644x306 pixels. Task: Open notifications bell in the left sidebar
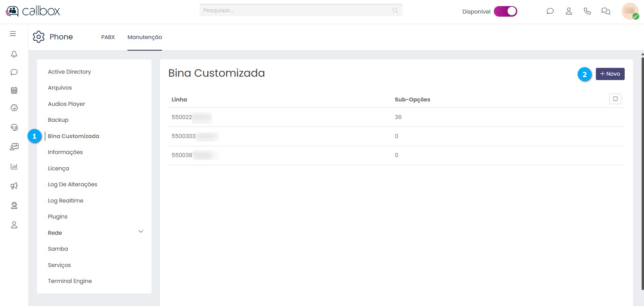point(14,54)
